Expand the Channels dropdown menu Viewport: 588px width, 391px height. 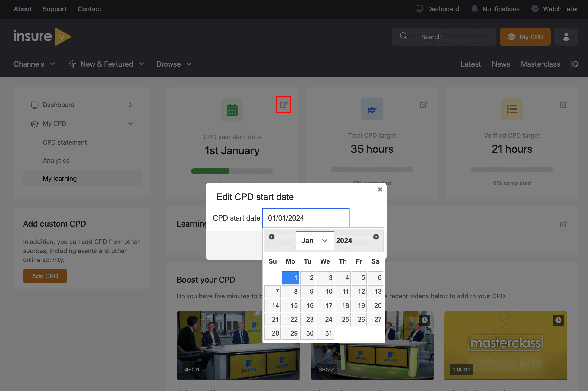(34, 64)
